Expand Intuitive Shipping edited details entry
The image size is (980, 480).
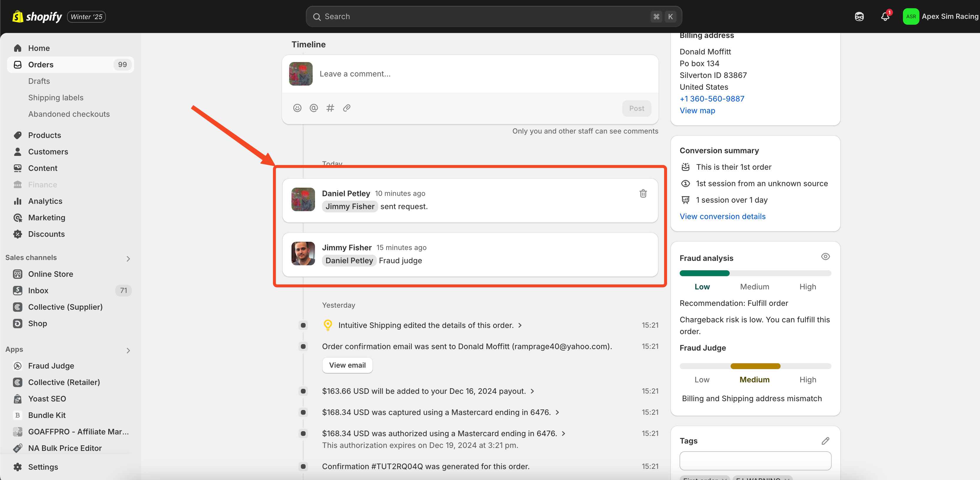tap(520, 325)
